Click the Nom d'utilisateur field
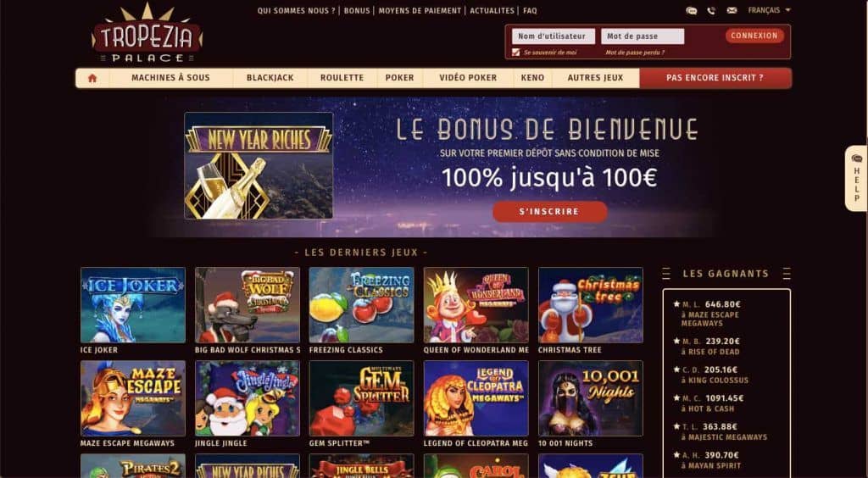The height and width of the screenshot is (478, 868). point(554,36)
